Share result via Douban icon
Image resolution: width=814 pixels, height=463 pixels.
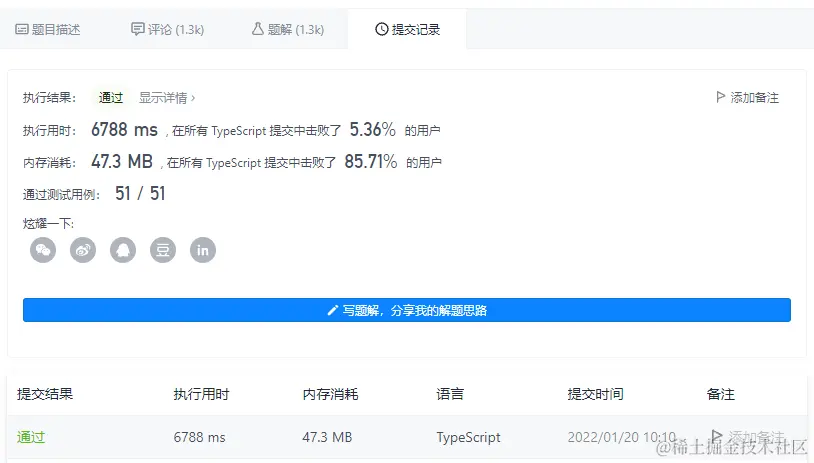[x=163, y=250]
